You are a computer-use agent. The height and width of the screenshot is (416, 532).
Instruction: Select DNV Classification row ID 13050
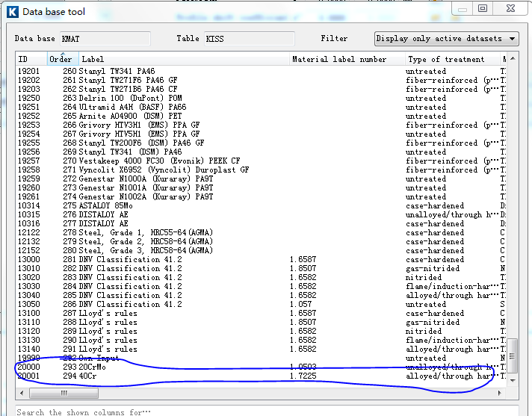(262, 304)
